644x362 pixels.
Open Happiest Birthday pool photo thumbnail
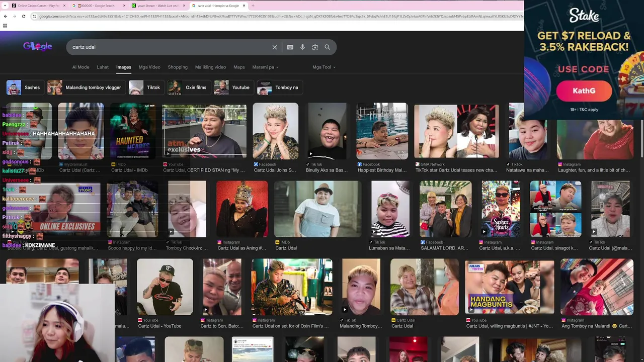(382, 131)
